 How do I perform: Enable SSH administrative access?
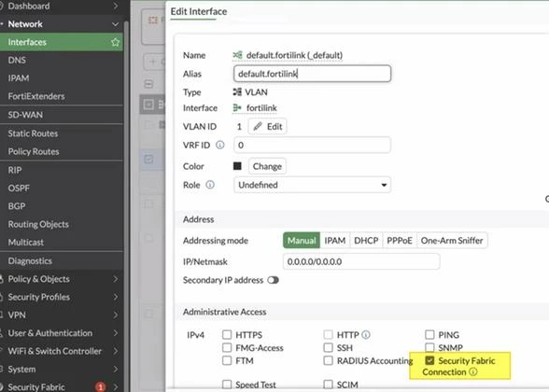pyautogui.click(x=328, y=347)
